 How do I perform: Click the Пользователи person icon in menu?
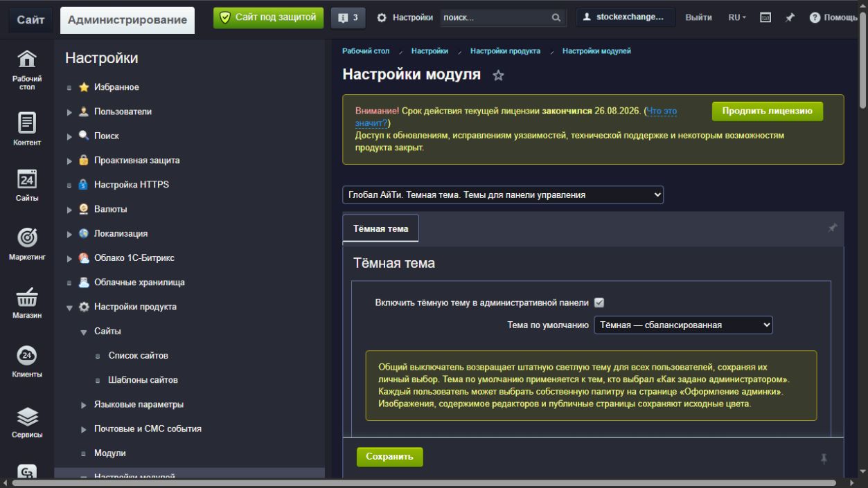tap(84, 111)
